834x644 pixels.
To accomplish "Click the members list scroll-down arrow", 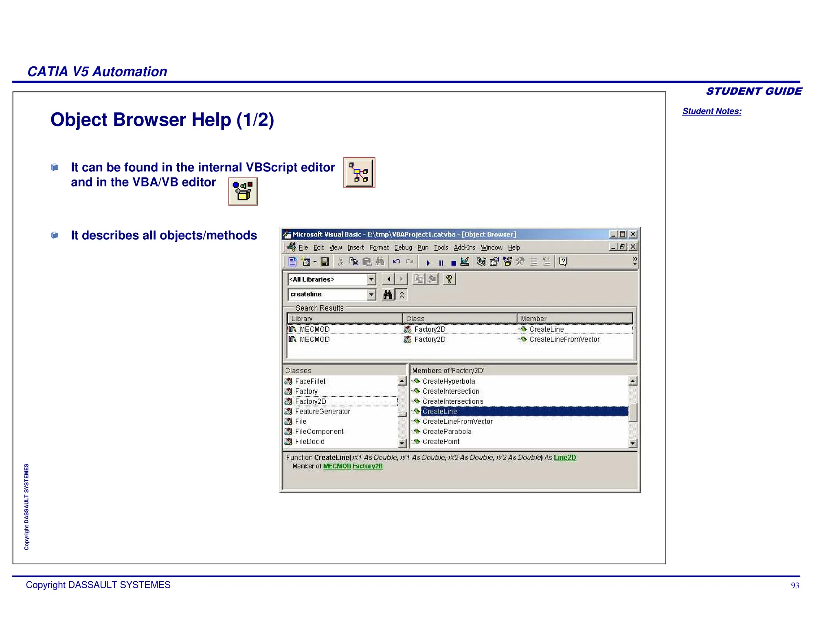I will point(633,443).
